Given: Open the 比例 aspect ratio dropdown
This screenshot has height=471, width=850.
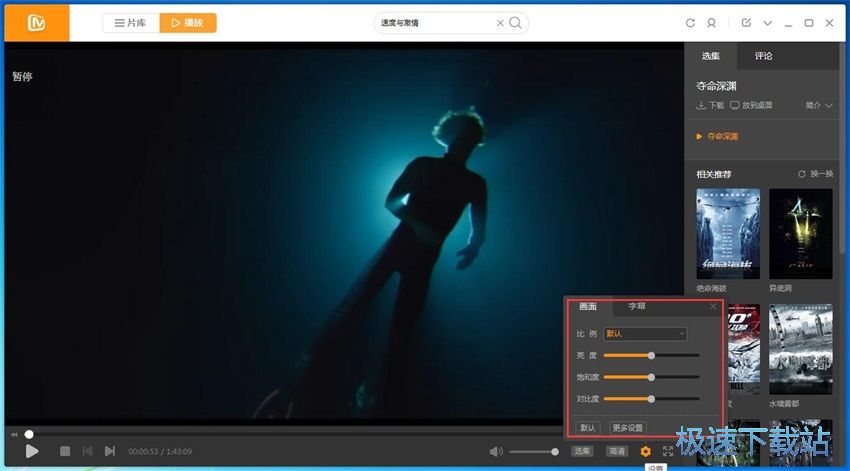Looking at the screenshot, I should pyautogui.click(x=645, y=334).
